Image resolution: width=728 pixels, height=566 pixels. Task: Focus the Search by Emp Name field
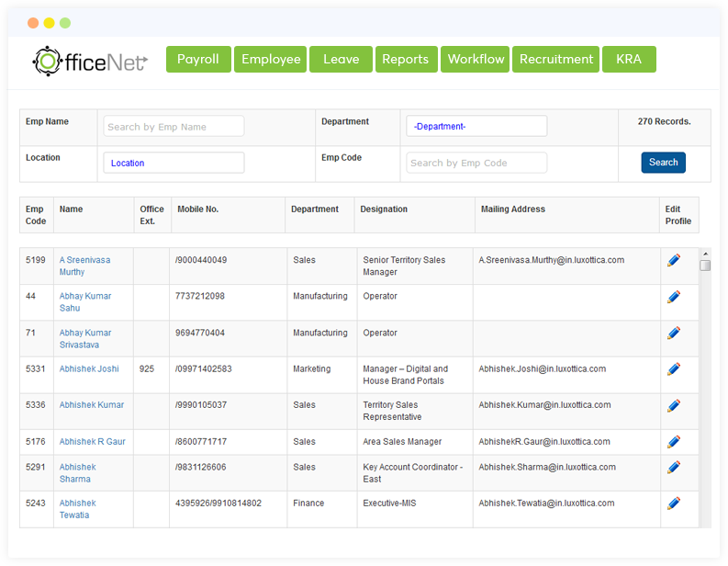coord(174,126)
